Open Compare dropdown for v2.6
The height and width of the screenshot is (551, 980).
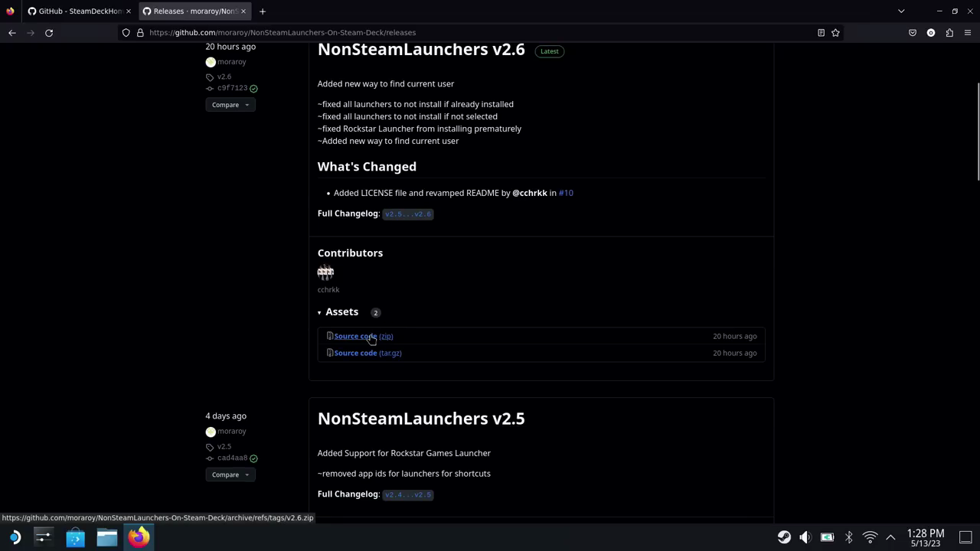pos(230,105)
